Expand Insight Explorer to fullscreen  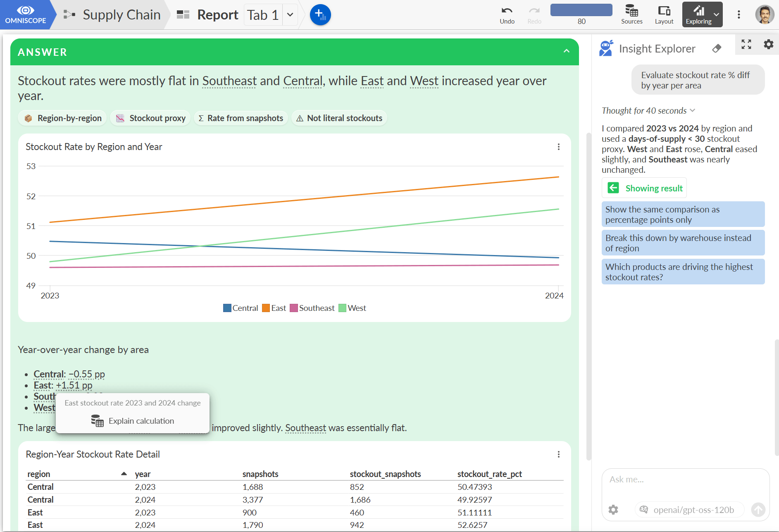pos(746,44)
